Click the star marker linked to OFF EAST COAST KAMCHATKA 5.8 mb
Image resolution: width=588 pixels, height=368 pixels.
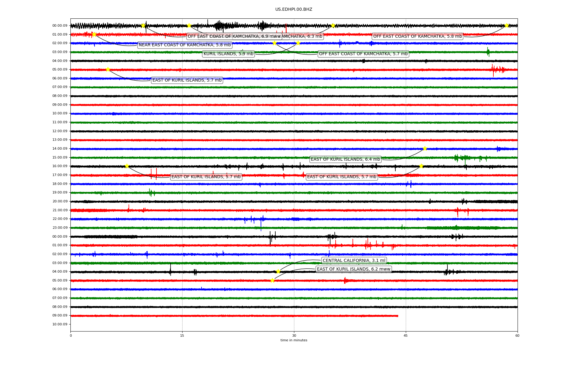[x=506, y=25]
